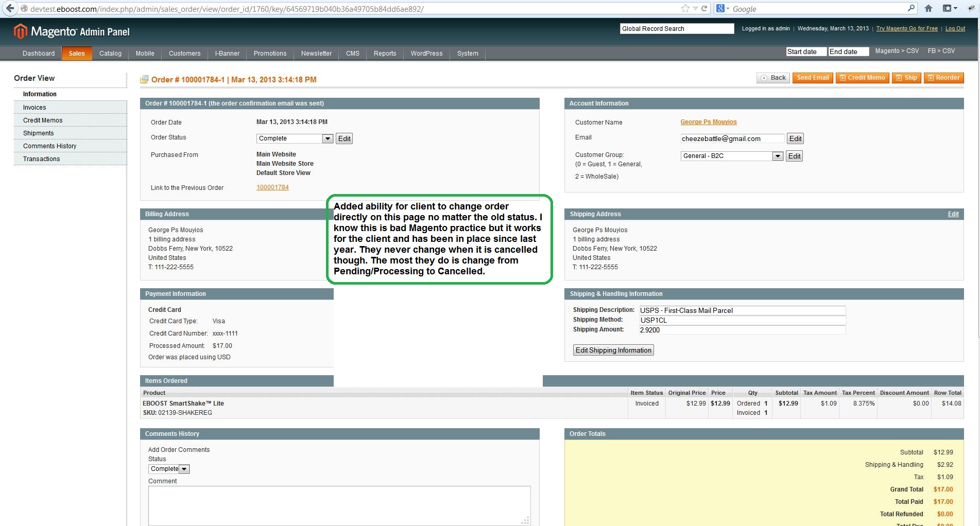
Task: Click the Shipping Description input field
Action: [x=742, y=310]
